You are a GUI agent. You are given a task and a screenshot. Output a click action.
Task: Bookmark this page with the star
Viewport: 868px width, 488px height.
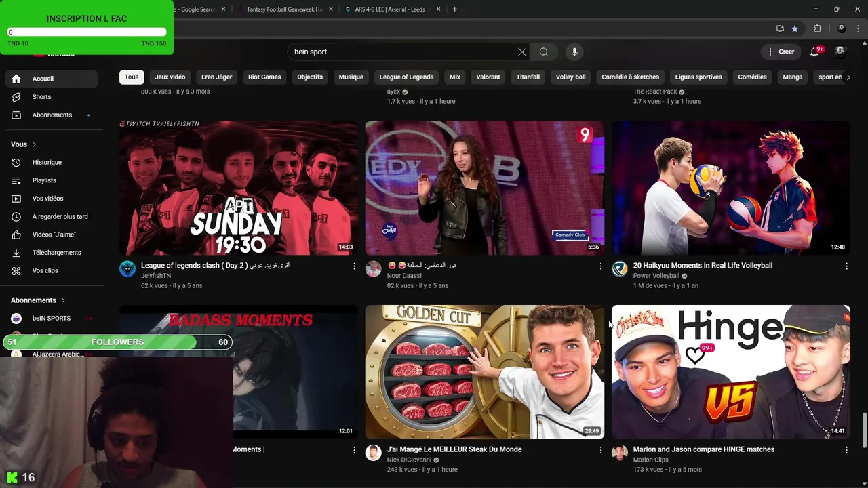pos(795,28)
